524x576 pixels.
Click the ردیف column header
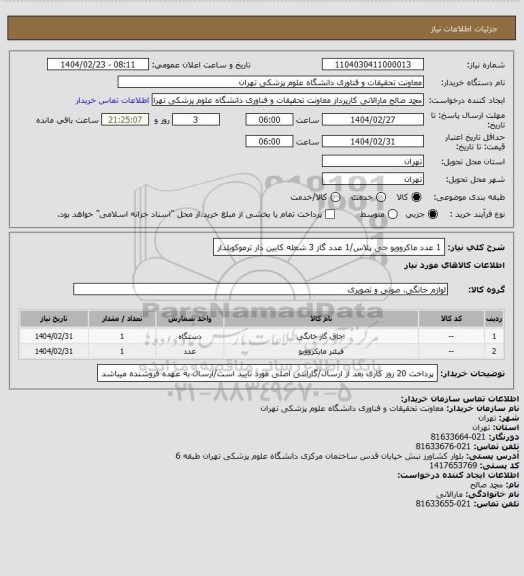tap(494, 318)
